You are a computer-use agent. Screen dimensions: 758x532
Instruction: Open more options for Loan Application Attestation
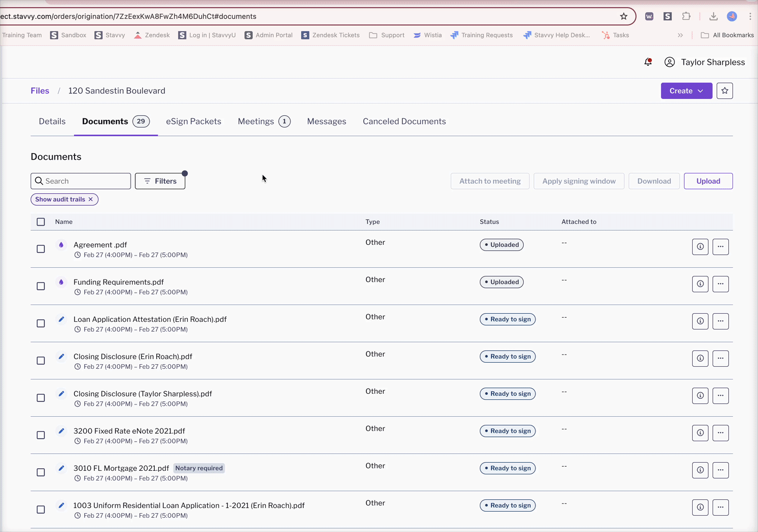coord(721,321)
